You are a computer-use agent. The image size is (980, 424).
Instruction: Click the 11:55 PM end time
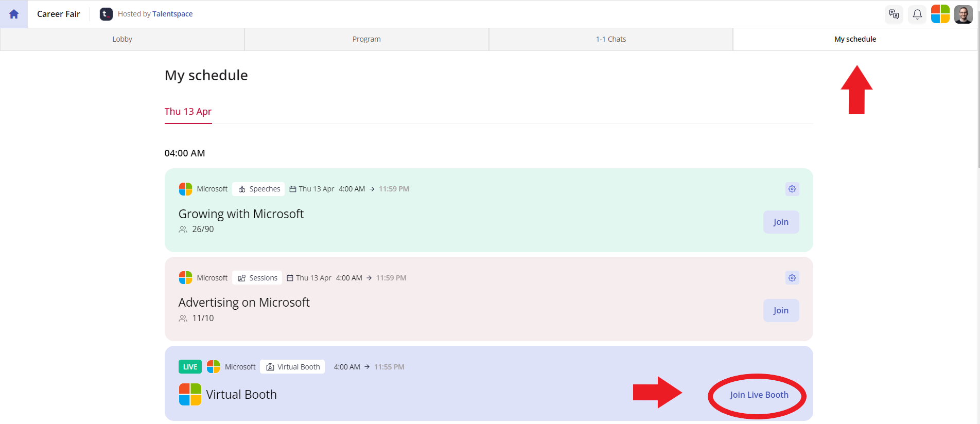[389, 367]
